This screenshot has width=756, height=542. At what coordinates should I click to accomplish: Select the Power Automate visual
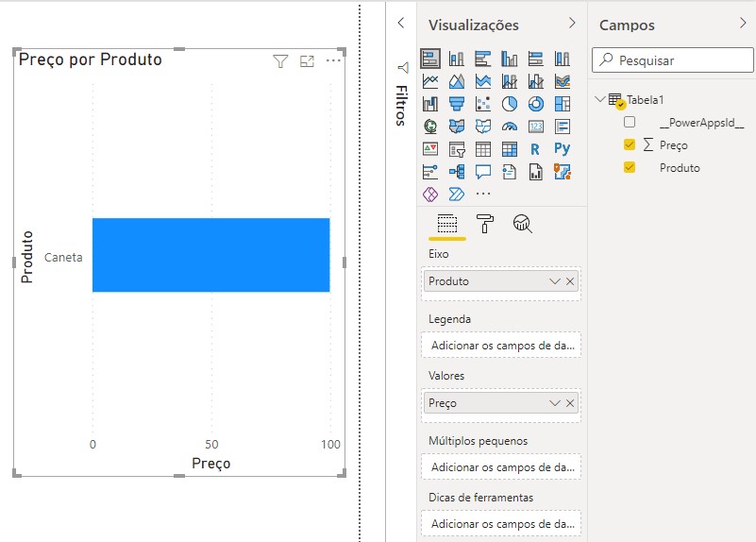(457, 194)
